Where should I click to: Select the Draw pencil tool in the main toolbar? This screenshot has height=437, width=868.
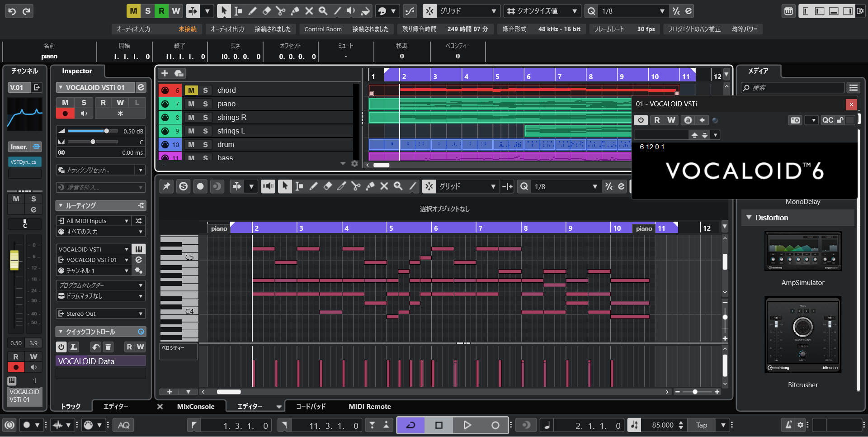252,11
